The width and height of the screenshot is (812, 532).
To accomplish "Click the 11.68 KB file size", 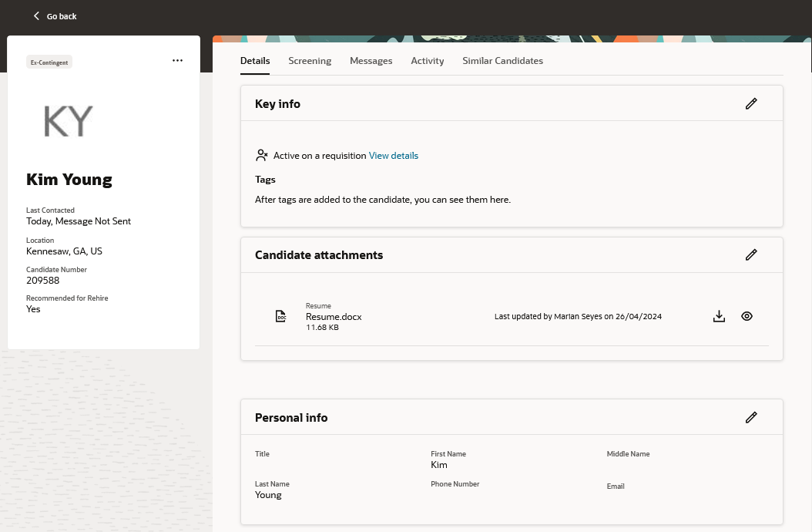I will pyautogui.click(x=322, y=328).
